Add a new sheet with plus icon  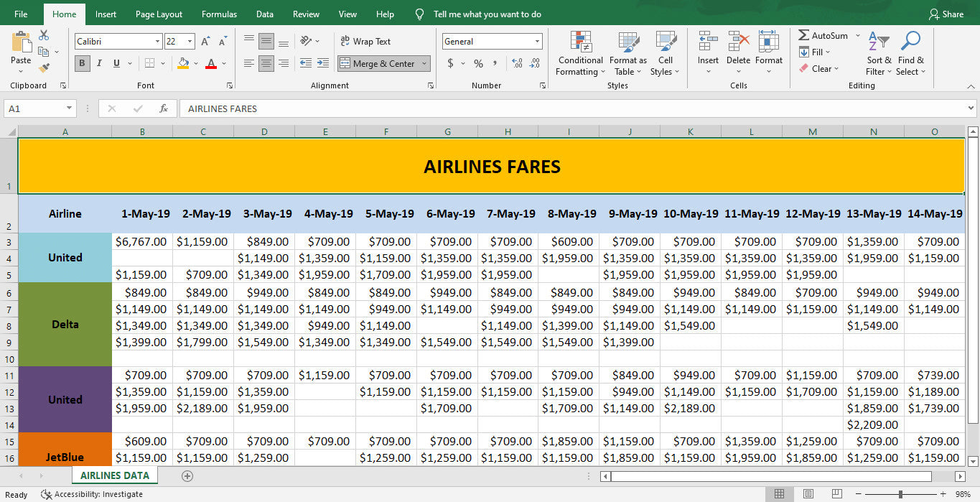pyautogui.click(x=187, y=475)
